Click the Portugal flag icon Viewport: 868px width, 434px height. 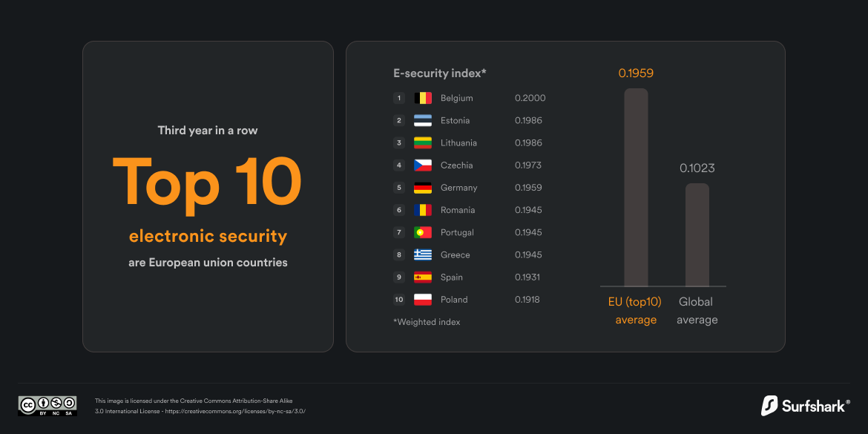tap(423, 232)
